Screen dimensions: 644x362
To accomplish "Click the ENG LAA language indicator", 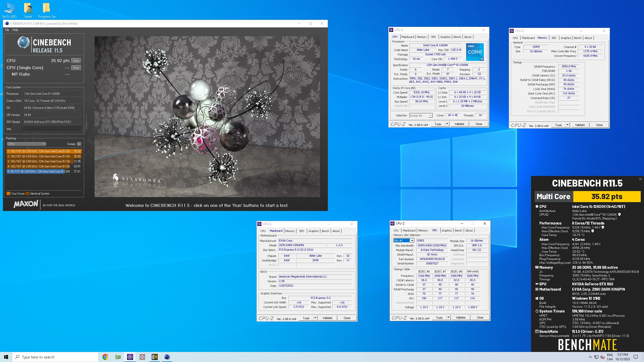I will [x=610, y=357].
